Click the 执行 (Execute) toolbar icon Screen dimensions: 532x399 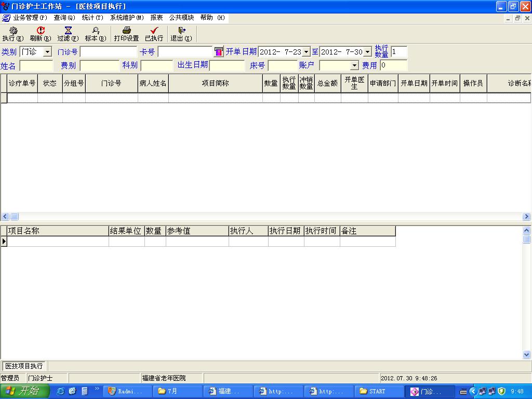[13, 34]
